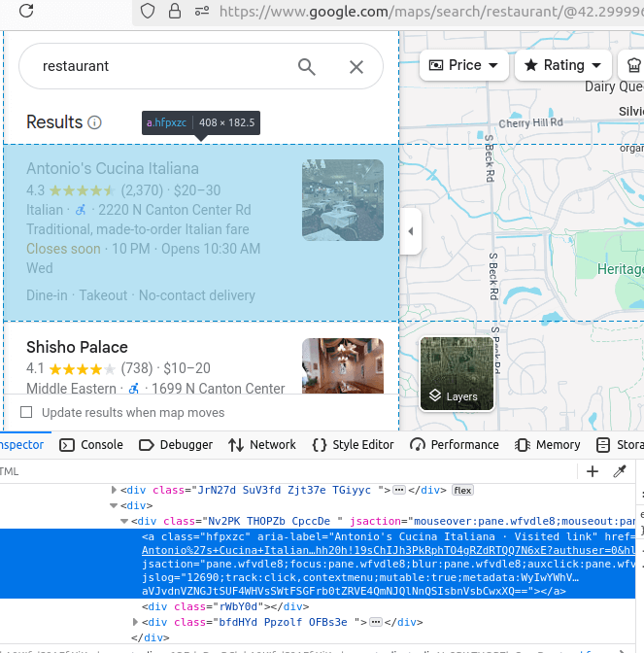
Task: Click the plus icon to create a new node
Action: (x=592, y=471)
